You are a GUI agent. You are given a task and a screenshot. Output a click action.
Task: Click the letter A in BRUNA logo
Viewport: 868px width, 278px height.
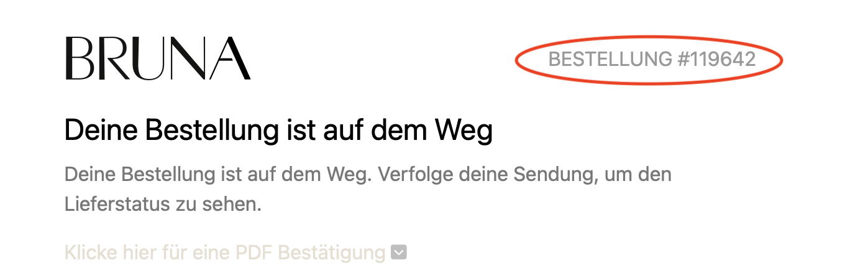pyautogui.click(x=230, y=59)
